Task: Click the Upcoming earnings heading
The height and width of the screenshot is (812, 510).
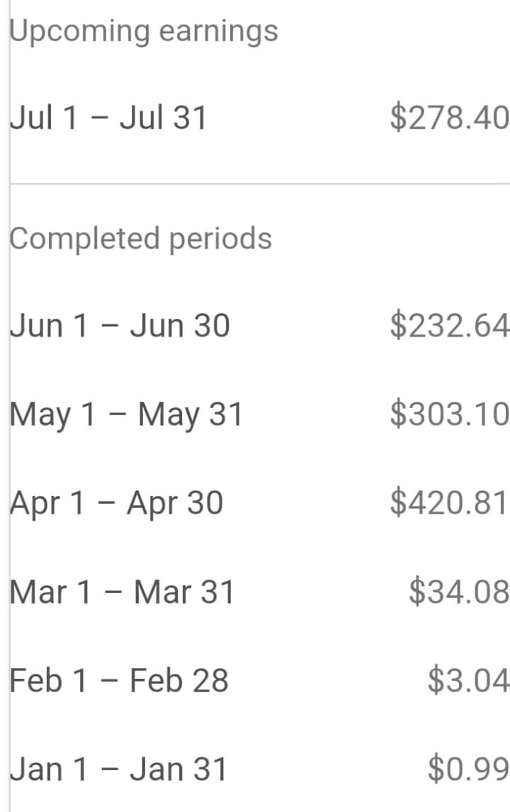Action: click(x=144, y=31)
